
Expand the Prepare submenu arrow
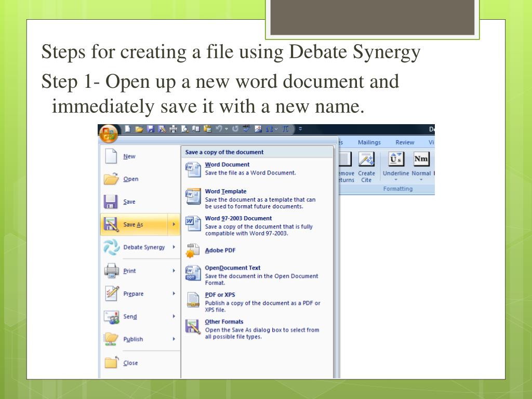click(x=174, y=294)
